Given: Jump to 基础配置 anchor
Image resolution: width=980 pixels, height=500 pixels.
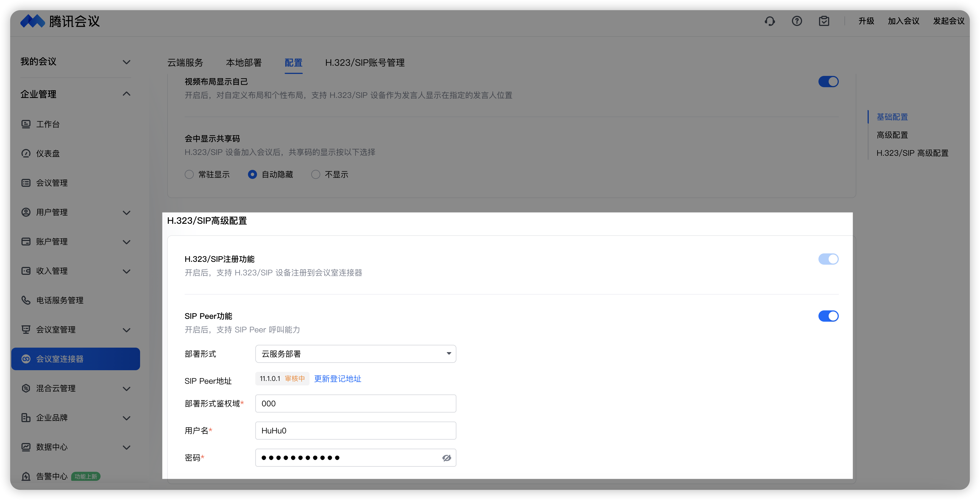Looking at the screenshot, I should coord(892,117).
